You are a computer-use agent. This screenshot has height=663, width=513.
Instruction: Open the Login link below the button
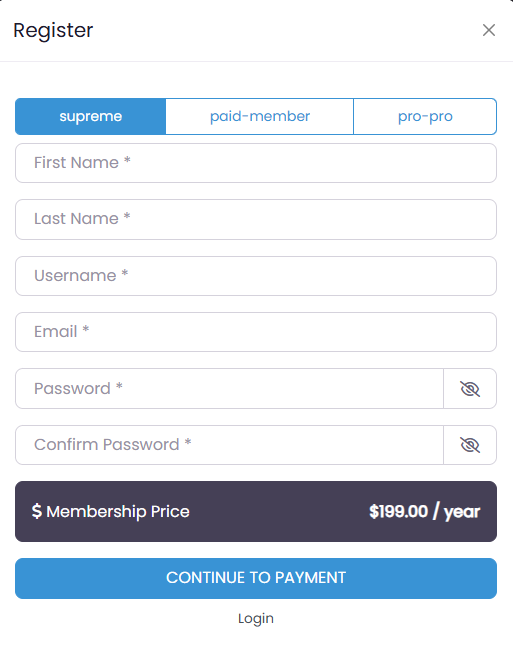click(x=256, y=619)
